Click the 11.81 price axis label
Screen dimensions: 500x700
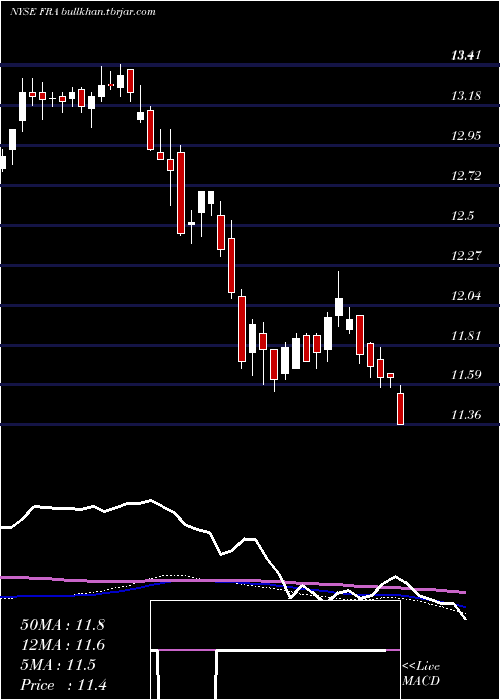(x=466, y=336)
